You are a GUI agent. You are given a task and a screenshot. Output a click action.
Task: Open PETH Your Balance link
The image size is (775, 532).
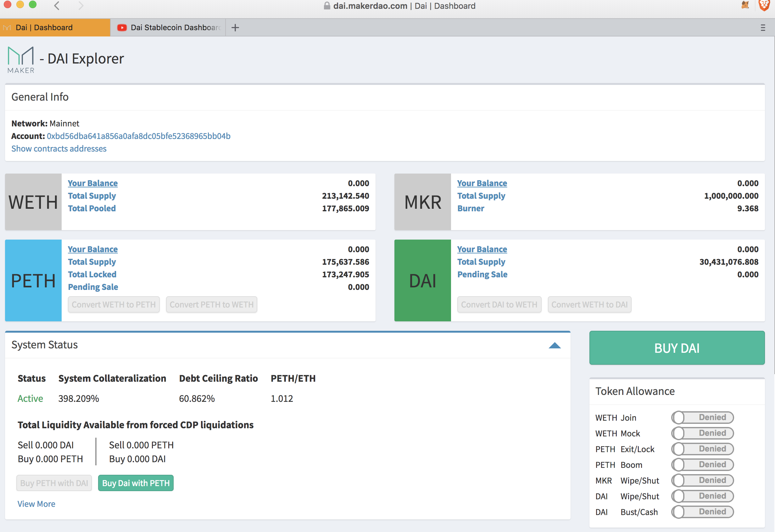93,249
